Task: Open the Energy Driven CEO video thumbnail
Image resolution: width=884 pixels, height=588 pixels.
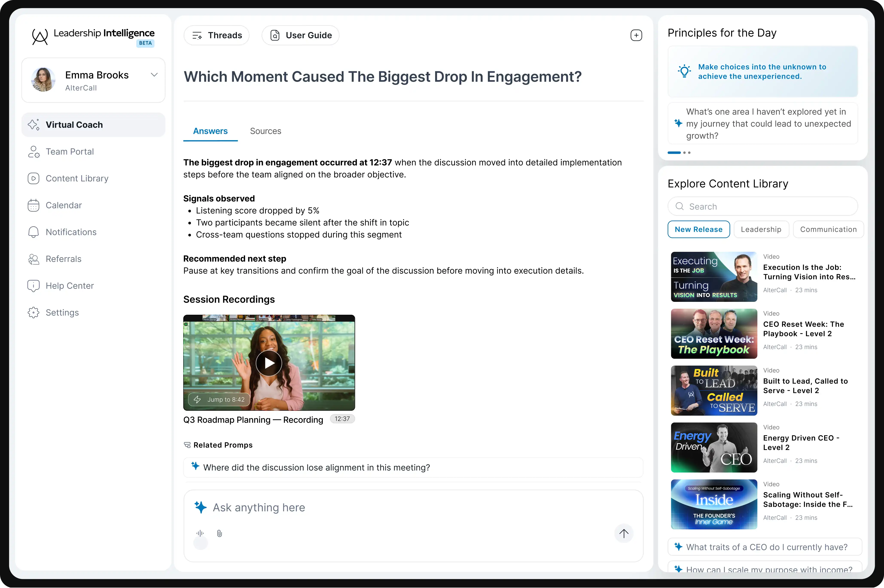Action: (714, 447)
